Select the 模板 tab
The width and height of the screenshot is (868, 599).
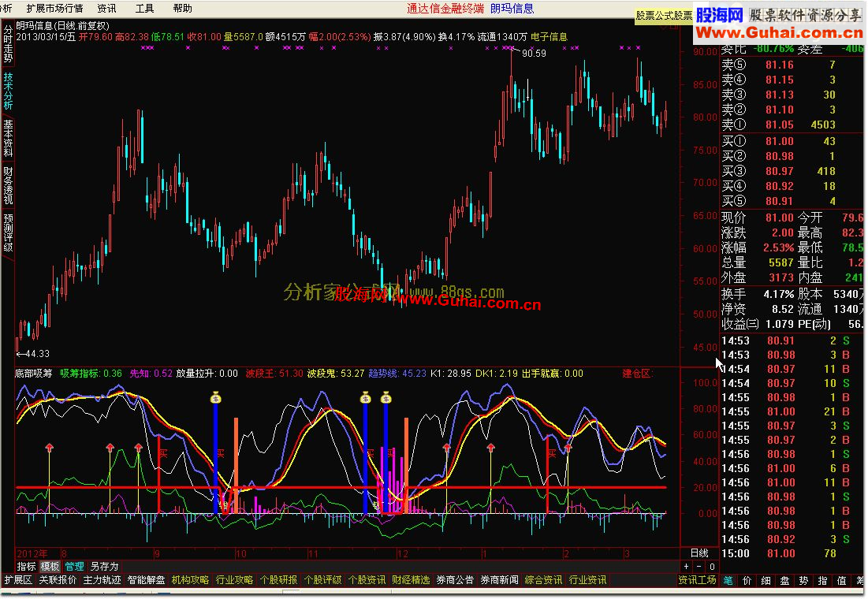click(50, 567)
